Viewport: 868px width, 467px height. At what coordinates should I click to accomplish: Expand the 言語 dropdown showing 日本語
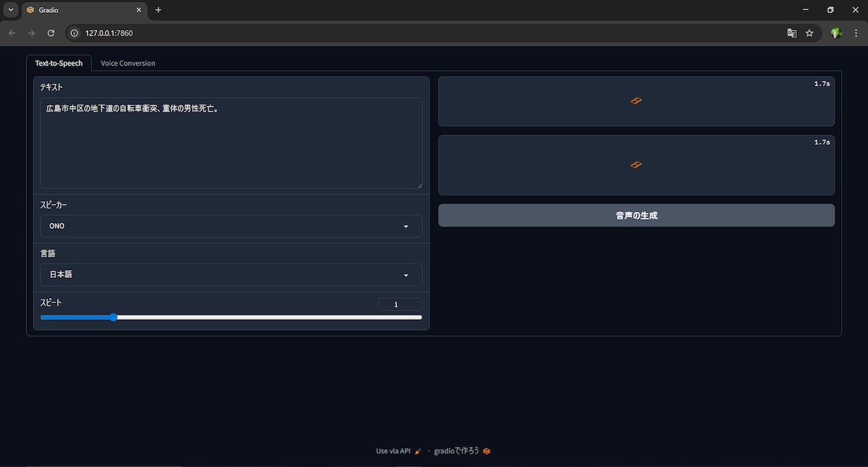[x=231, y=274]
